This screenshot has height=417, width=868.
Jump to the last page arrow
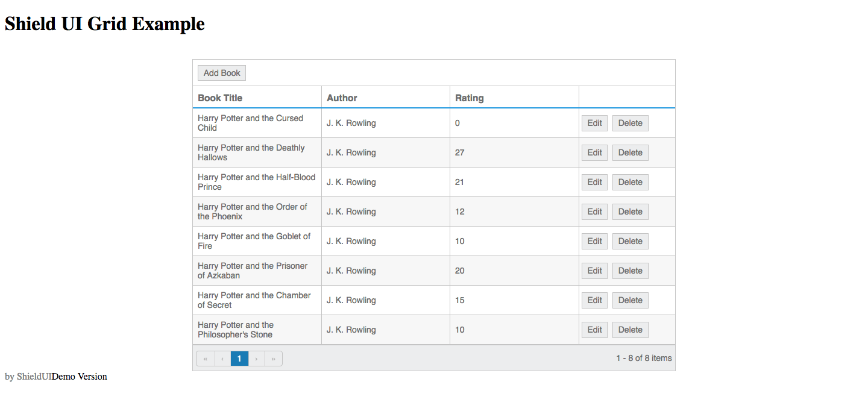(274, 358)
